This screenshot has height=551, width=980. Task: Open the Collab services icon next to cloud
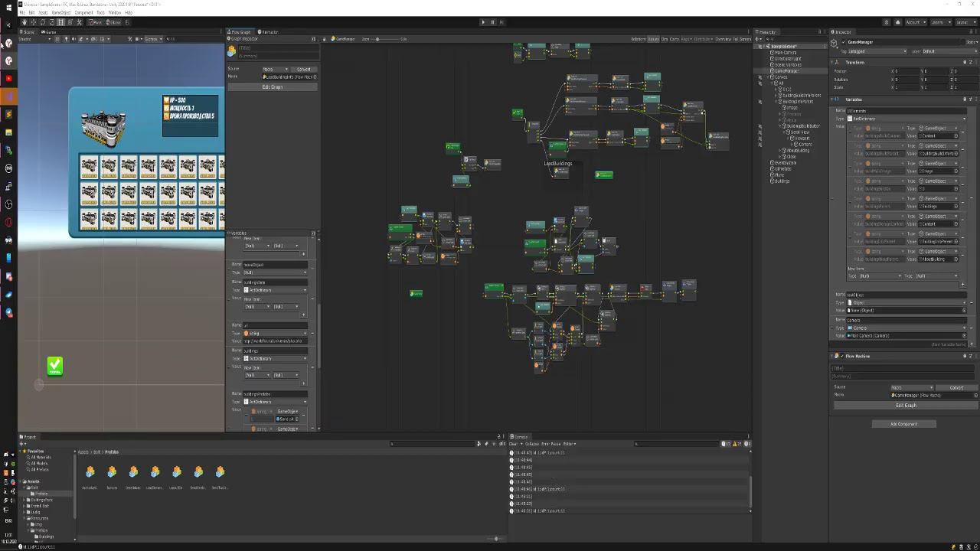(x=888, y=22)
